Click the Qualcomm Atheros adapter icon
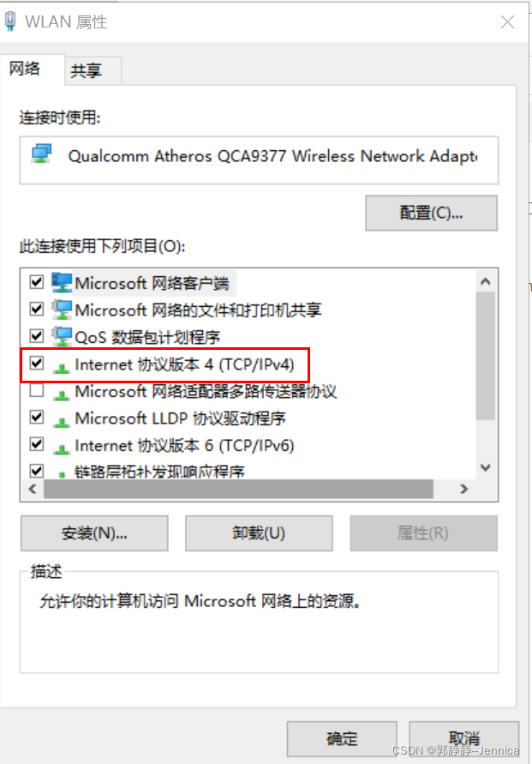 click(x=42, y=154)
